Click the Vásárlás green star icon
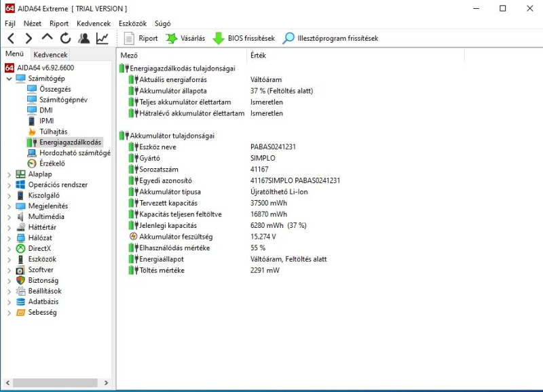 (172, 38)
